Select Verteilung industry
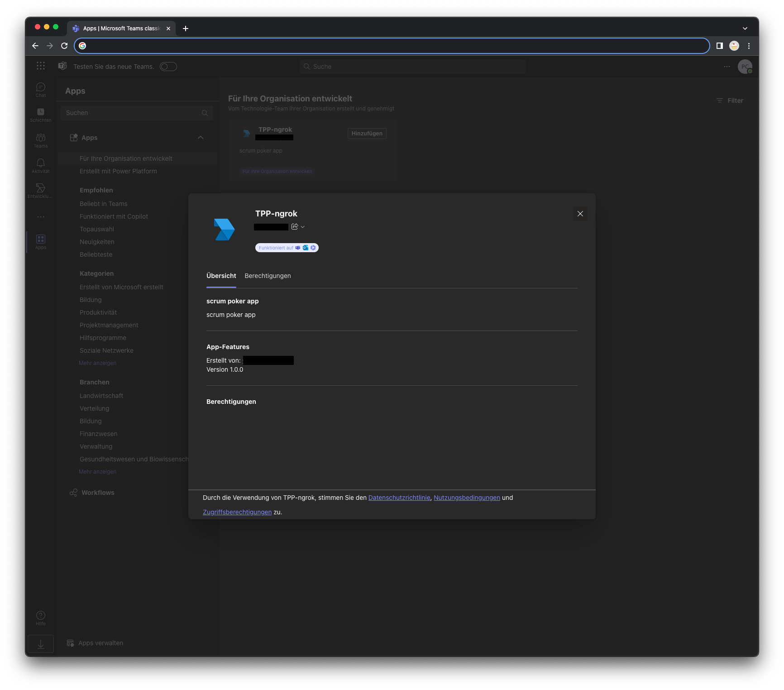This screenshot has height=690, width=784. 94,408
